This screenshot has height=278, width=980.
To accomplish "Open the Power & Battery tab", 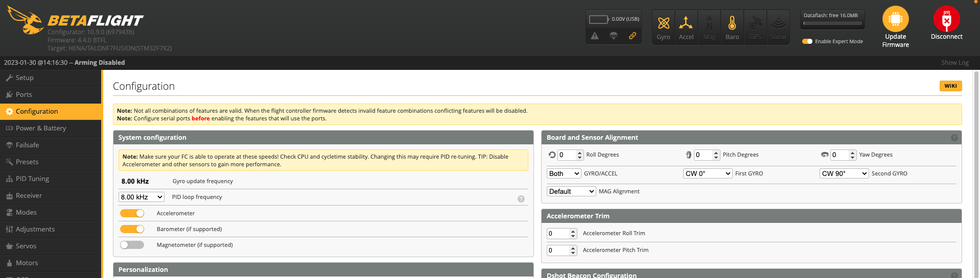I will click(x=51, y=128).
